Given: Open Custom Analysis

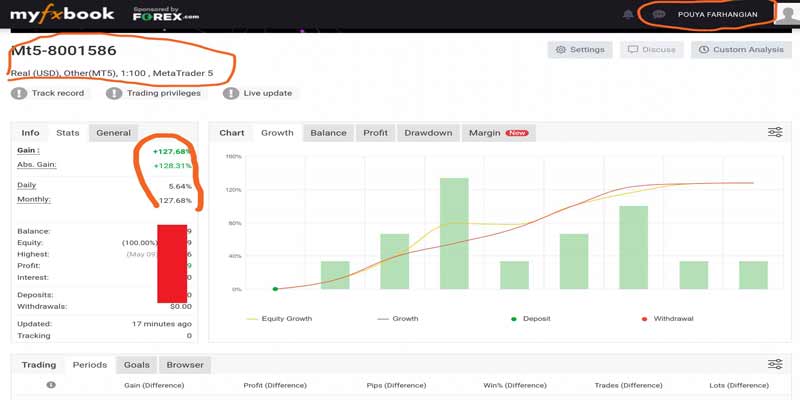Looking at the screenshot, I should pyautogui.click(x=741, y=49).
